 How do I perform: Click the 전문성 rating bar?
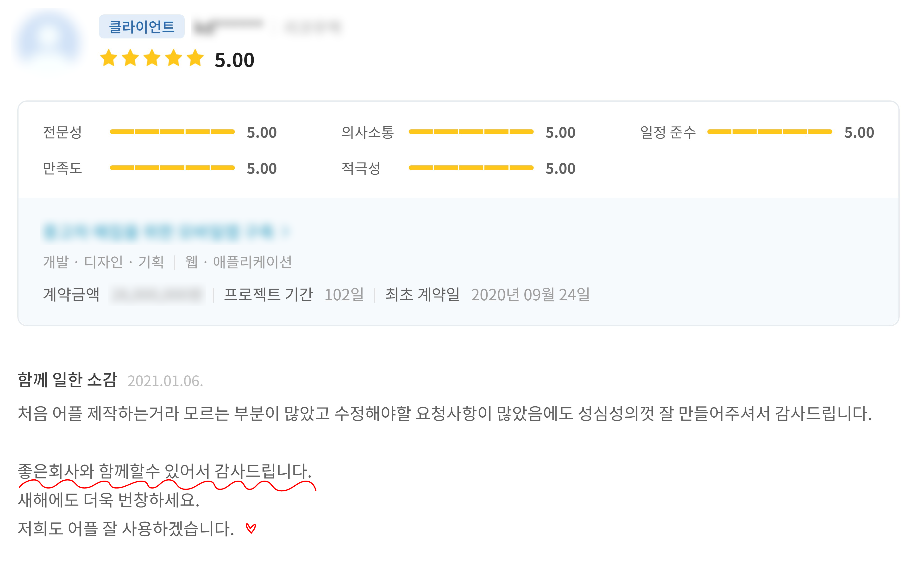(172, 132)
